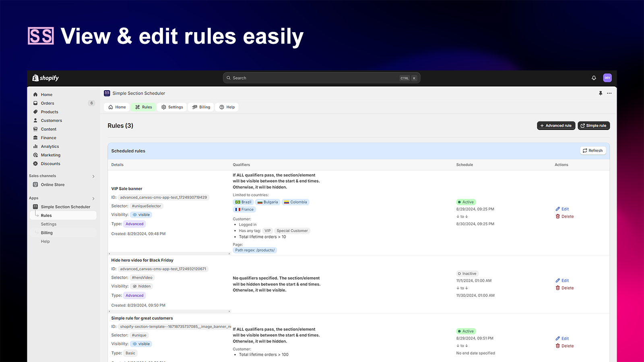Open Settings in the sidebar app submenu
The height and width of the screenshot is (362, 644).
tap(49, 224)
